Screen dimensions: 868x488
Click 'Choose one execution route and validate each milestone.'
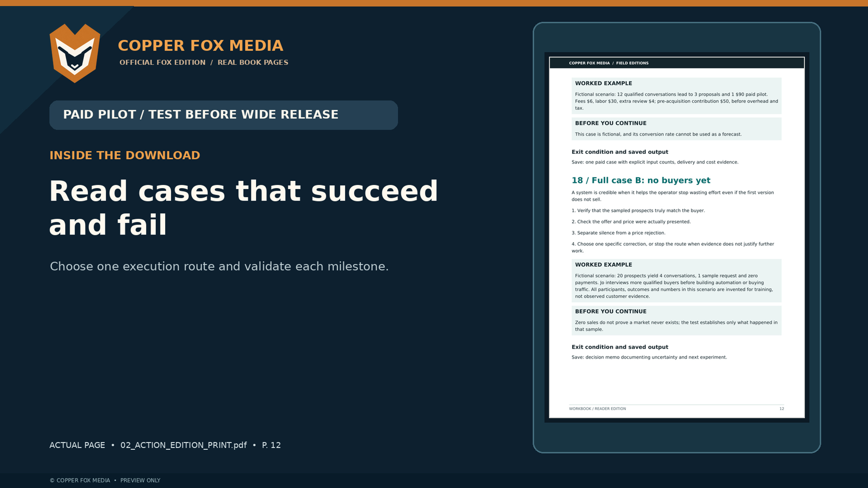pyautogui.click(x=219, y=266)
